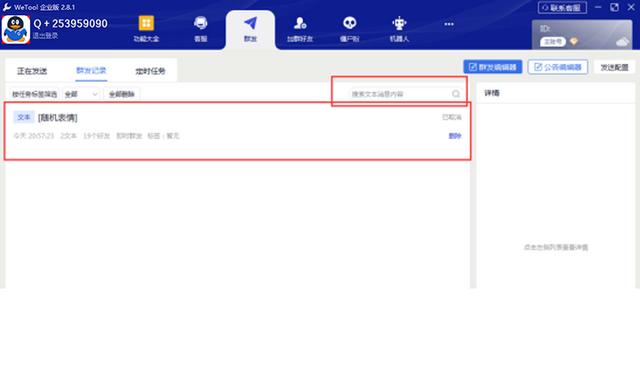Click the WeTool wrench logo in the title bar

[x=7, y=7]
